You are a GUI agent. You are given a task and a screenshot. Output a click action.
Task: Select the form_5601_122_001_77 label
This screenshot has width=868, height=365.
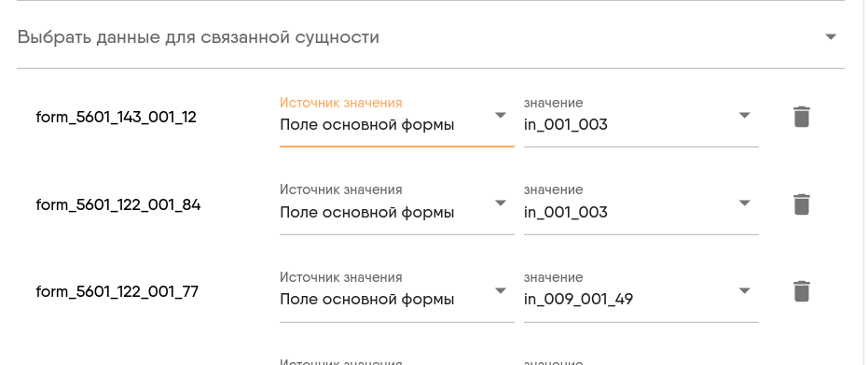coord(117,292)
